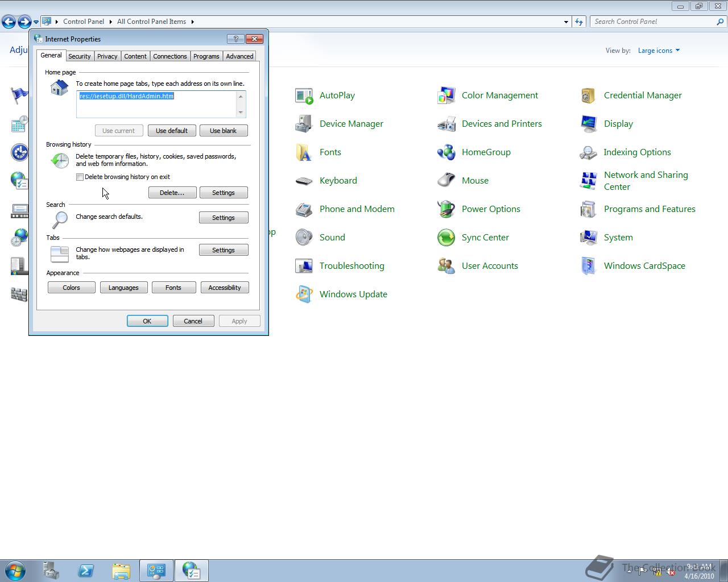Image resolution: width=728 pixels, height=582 pixels.
Task: Open Sound settings icon
Action: pos(304,238)
